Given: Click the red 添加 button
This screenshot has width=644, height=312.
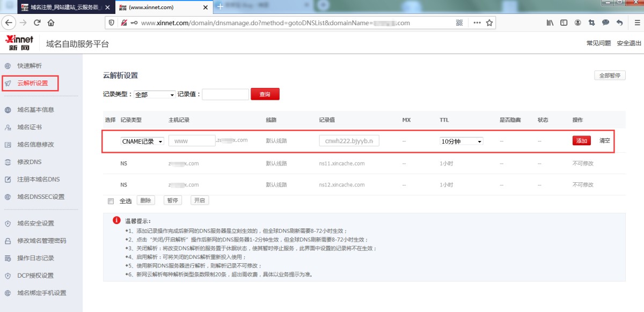Looking at the screenshot, I should [x=581, y=140].
